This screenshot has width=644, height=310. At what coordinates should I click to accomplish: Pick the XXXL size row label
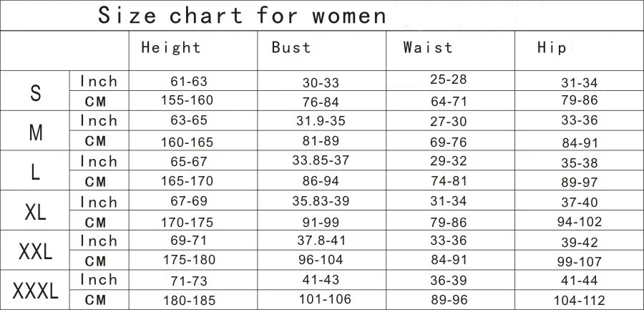36,291
